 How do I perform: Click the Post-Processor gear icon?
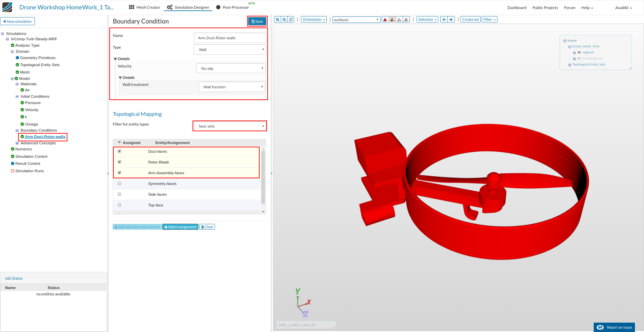point(218,7)
